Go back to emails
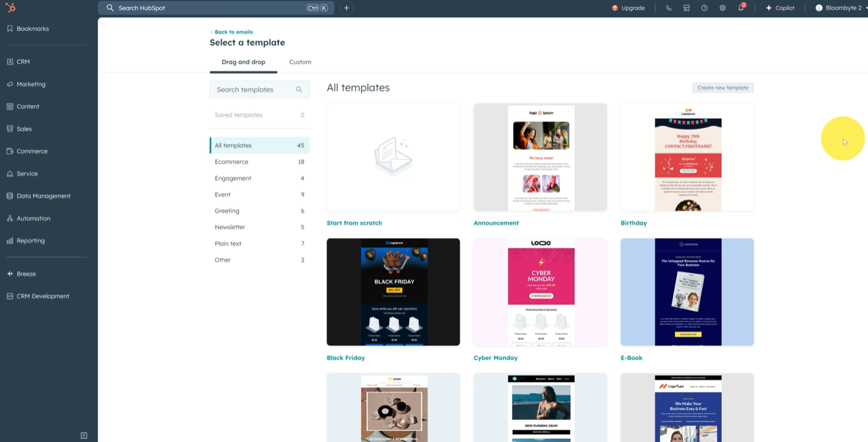 231,32
